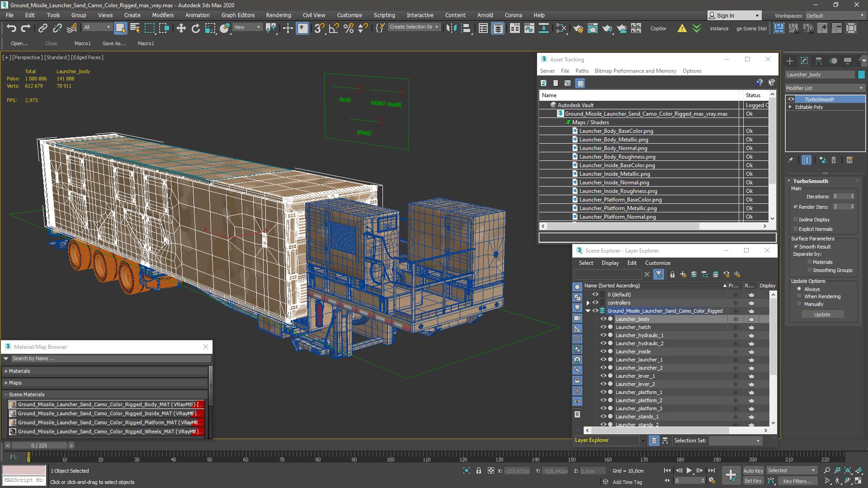Viewport: 868px width, 488px height.
Task: Open Select by Name dialog icon
Action: click(x=135, y=28)
